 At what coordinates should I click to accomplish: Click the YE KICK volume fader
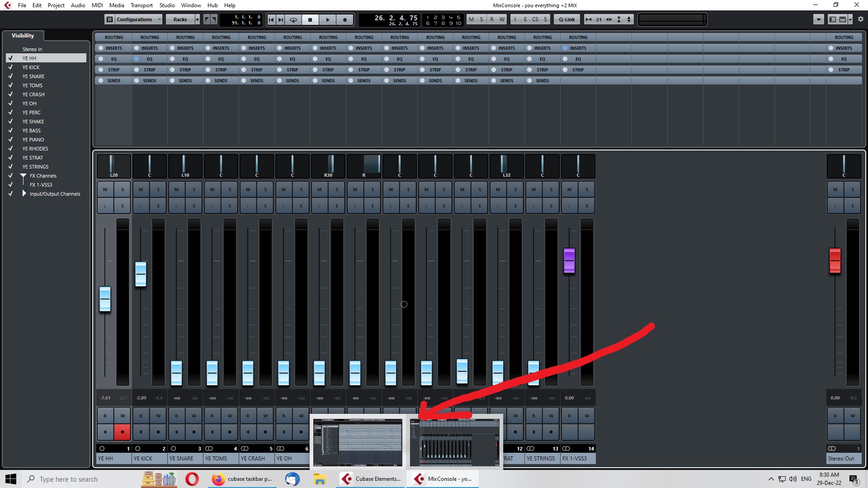(141, 274)
